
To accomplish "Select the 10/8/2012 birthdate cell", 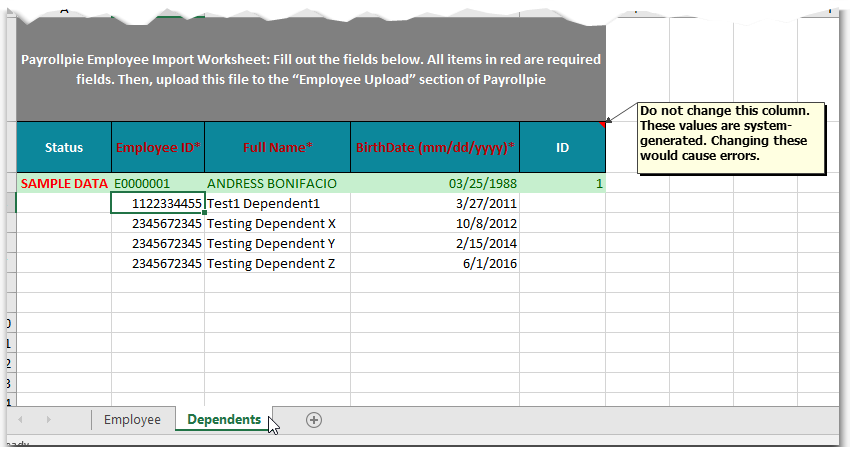I will click(435, 223).
